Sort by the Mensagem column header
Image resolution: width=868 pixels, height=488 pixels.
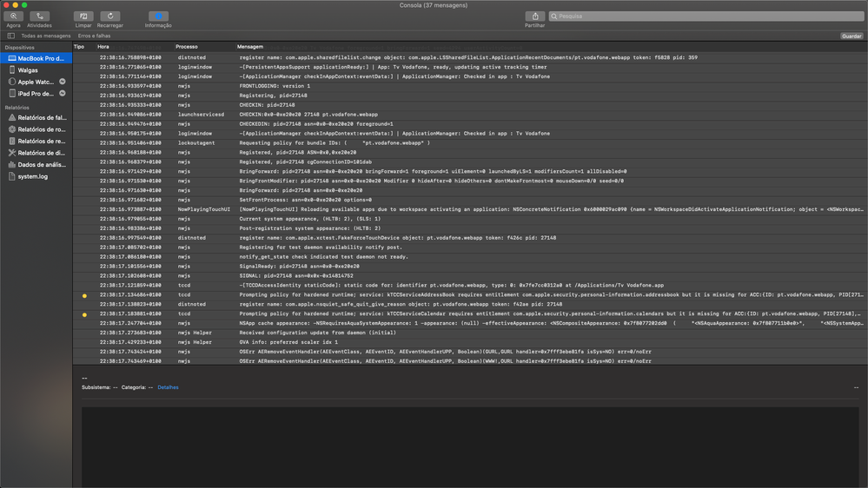[250, 47]
